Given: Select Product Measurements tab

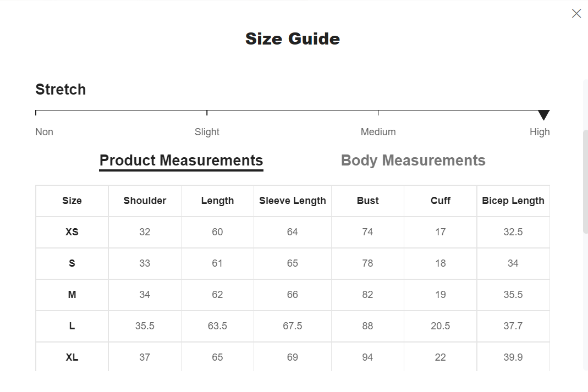Looking at the screenshot, I should 181,161.
